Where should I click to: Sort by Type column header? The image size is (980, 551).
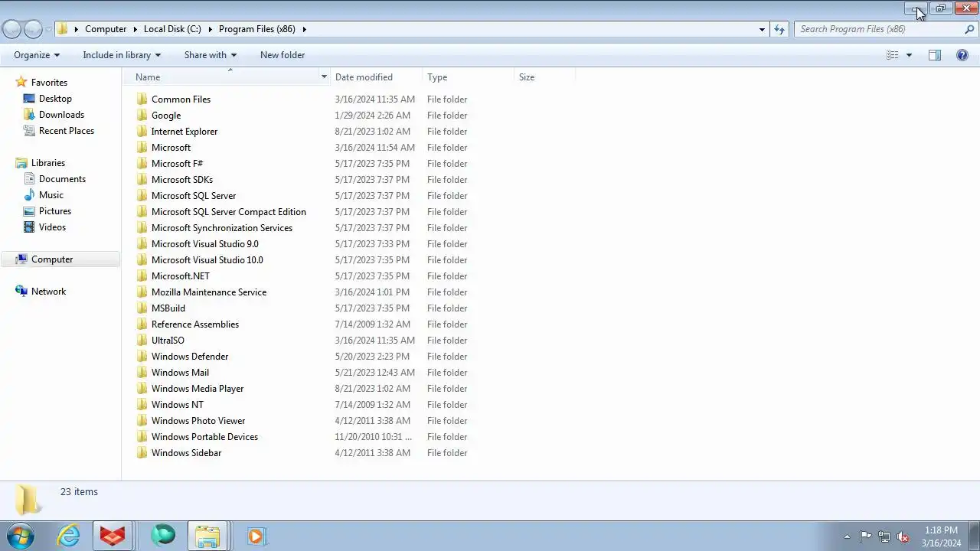point(468,77)
